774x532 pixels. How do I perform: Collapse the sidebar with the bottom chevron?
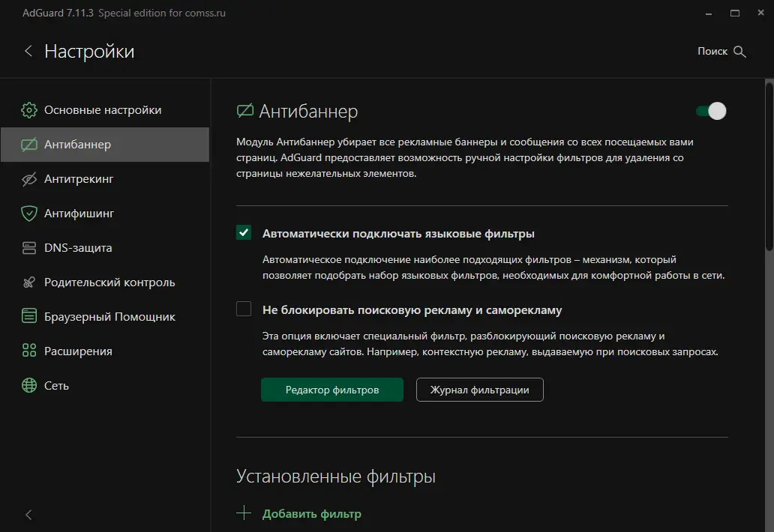pyautogui.click(x=28, y=515)
